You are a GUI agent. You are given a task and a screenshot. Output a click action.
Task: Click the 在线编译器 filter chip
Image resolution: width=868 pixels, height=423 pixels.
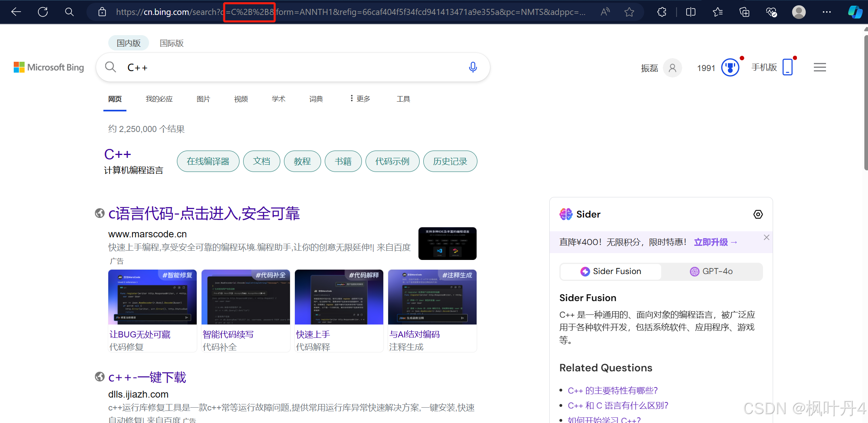pyautogui.click(x=208, y=161)
